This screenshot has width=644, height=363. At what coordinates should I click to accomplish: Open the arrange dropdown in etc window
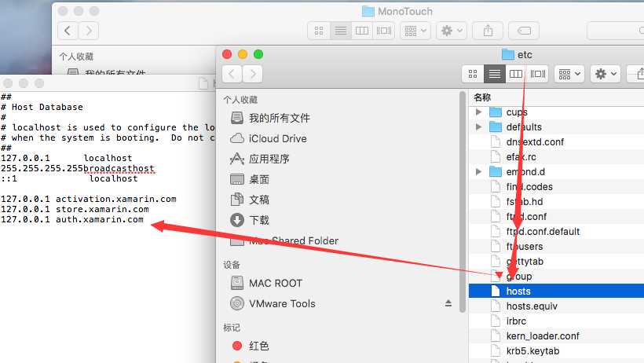point(569,74)
